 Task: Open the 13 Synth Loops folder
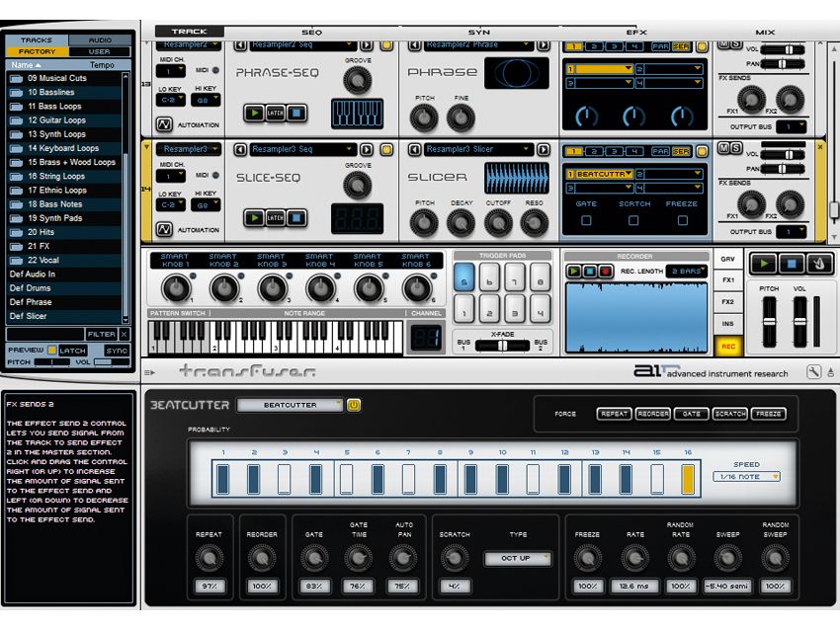(x=64, y=134)
